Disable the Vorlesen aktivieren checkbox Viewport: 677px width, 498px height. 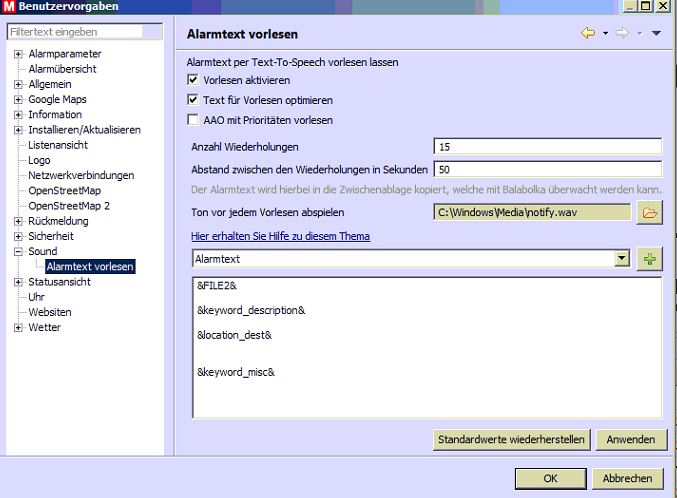[x=193, y=80]
